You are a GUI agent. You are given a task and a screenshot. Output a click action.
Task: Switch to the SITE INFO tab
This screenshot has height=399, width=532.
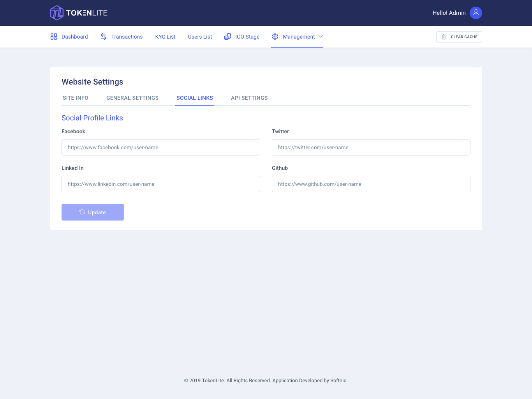75,98
